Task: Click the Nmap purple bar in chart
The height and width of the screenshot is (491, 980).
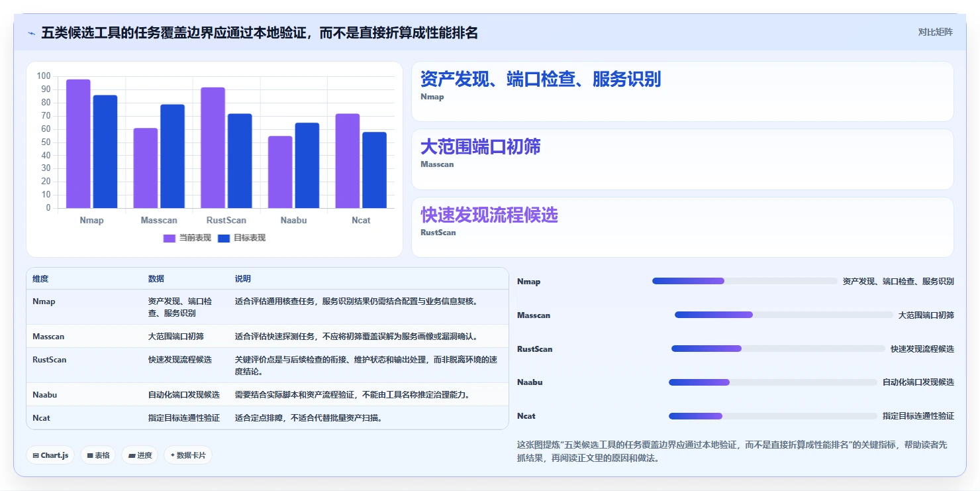Action: [78, 144]
